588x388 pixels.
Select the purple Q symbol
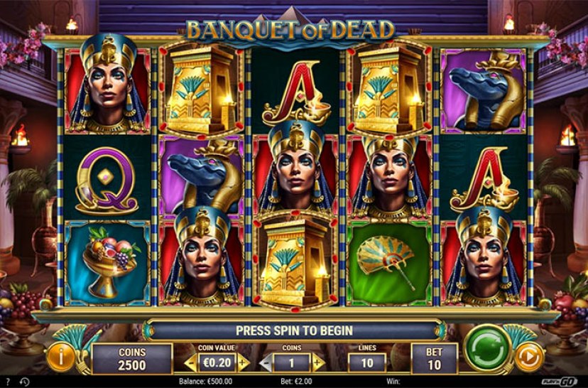click(x=107, y=180)
